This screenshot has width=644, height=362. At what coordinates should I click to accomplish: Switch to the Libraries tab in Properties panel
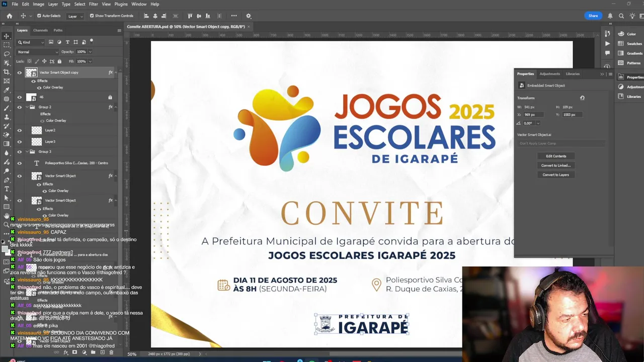pyautogui.click(x=573, y=74)
